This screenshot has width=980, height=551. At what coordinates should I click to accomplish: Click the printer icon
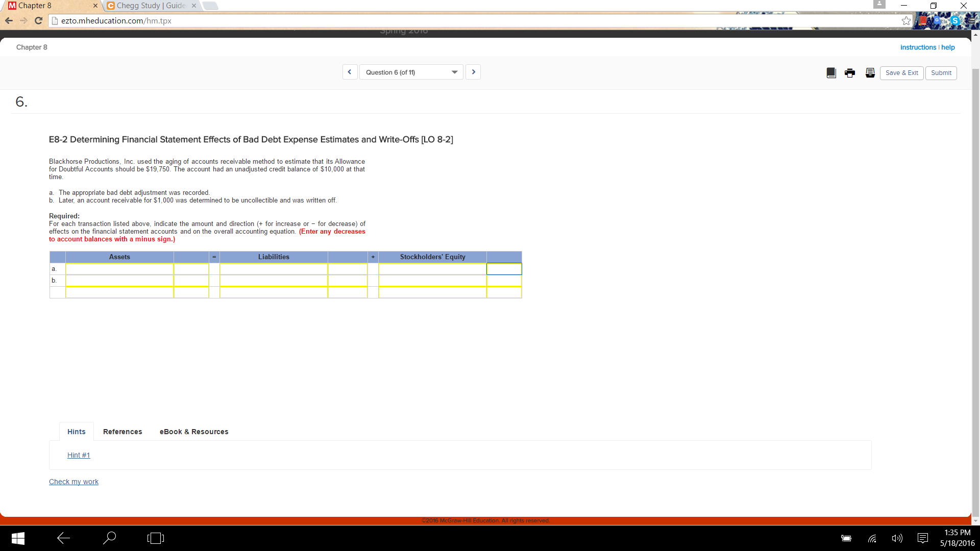pos(850,73)
